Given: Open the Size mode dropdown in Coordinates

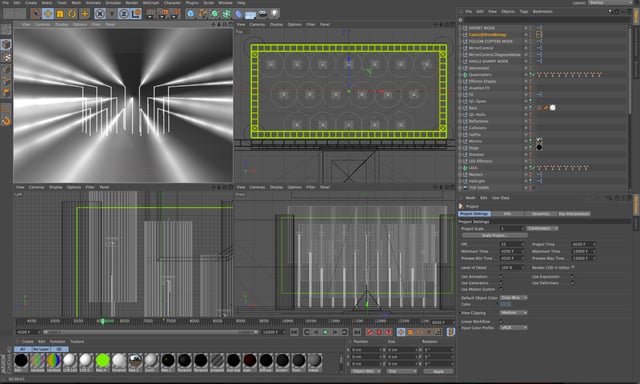Looking at the screenshot, I should pyautogui.click(x=402, y=371).
